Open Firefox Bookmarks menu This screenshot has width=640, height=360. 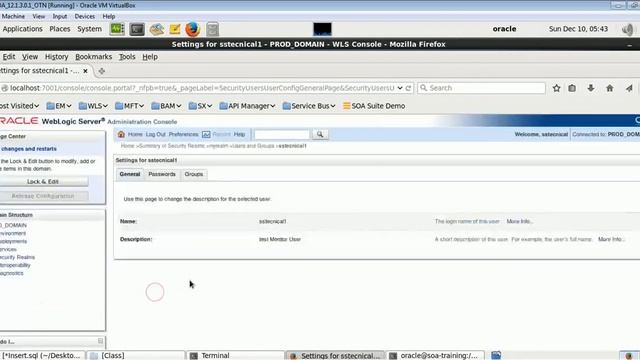click(x=93, y=57)
